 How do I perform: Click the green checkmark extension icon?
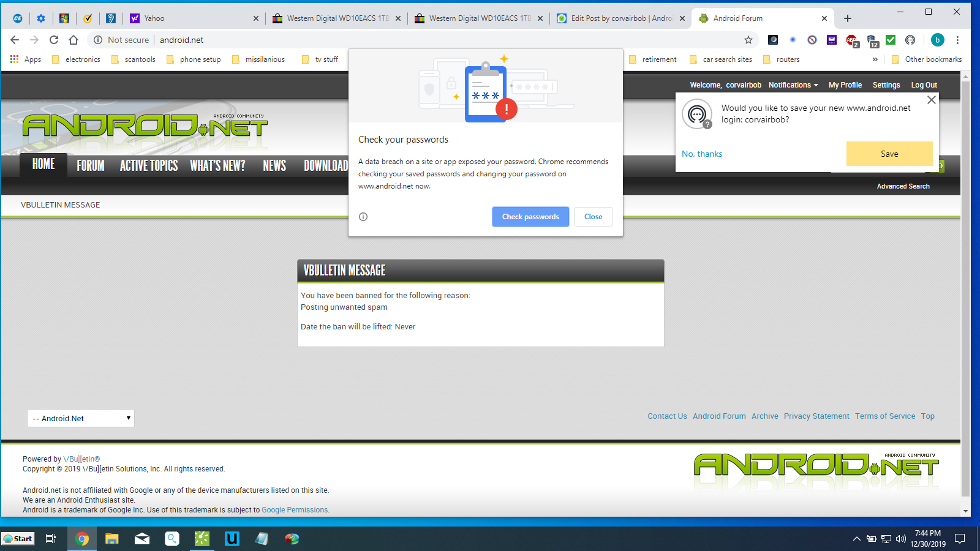tap(891, 40)
